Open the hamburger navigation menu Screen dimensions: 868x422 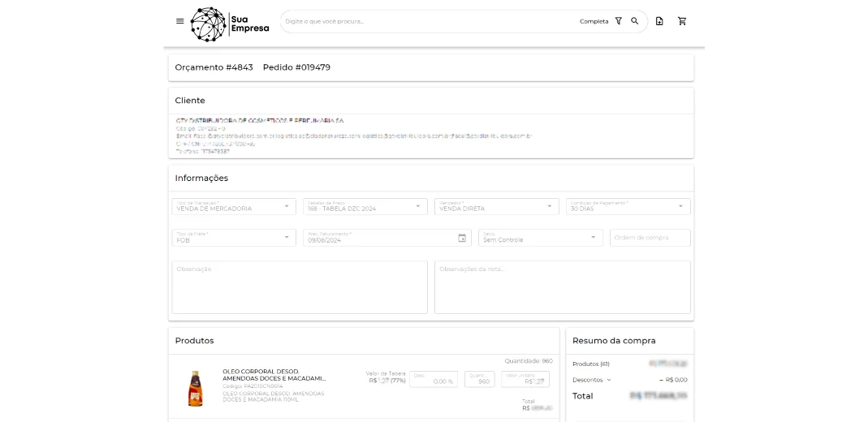pos(180,21)
